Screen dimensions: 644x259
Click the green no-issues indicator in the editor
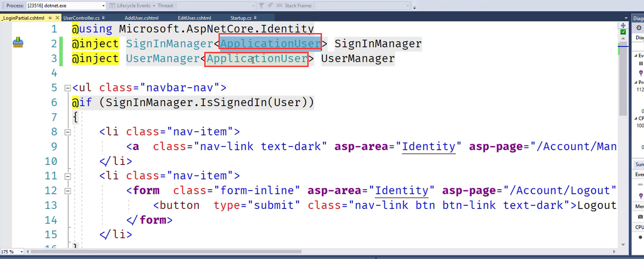tap(623, 32)
